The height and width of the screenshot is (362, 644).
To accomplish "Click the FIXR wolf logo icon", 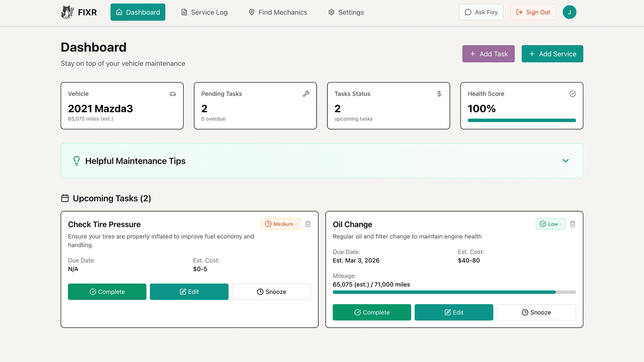I will coord(67,12).
